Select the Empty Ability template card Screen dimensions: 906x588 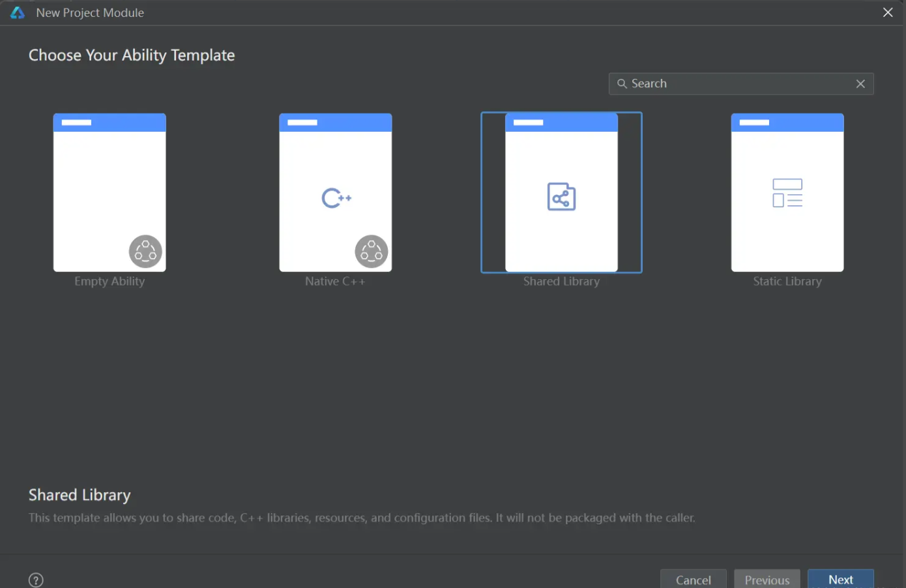point(110,192)
